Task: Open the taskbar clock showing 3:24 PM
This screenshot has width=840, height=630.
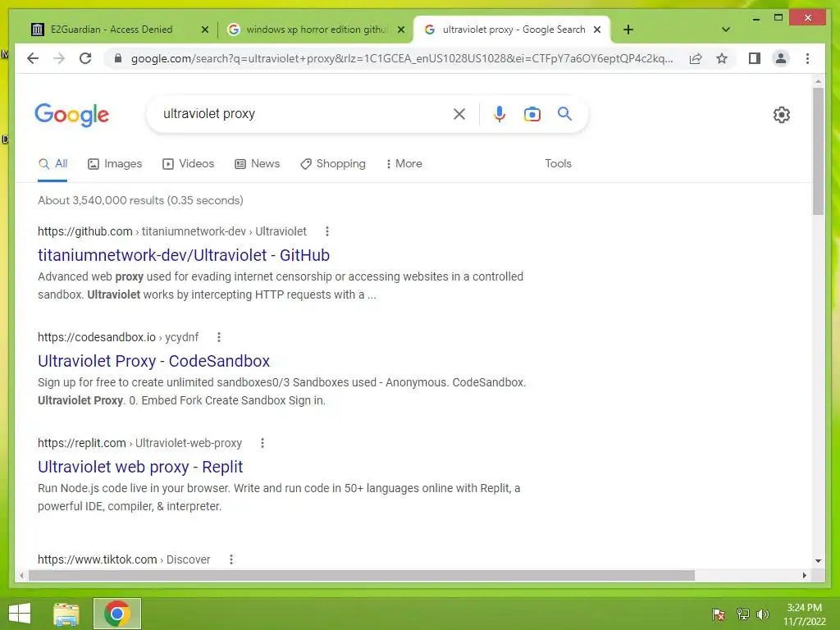Action: [804, 614]
